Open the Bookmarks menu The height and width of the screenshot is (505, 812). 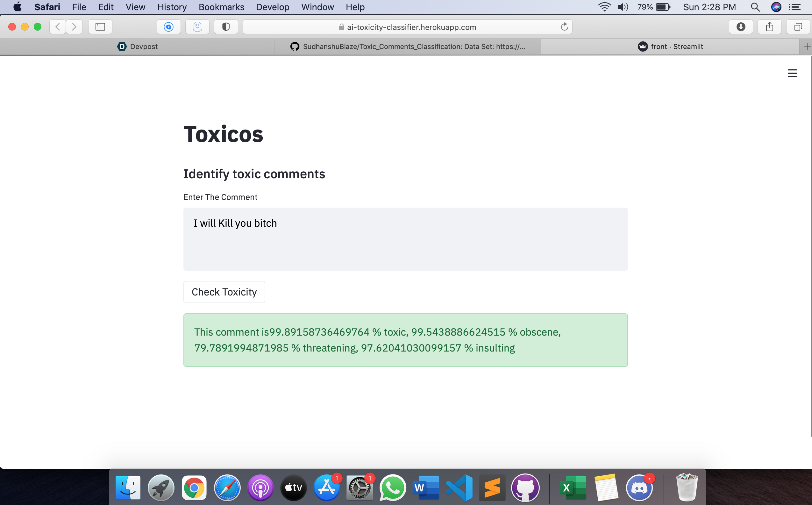[x=221, y=7]
